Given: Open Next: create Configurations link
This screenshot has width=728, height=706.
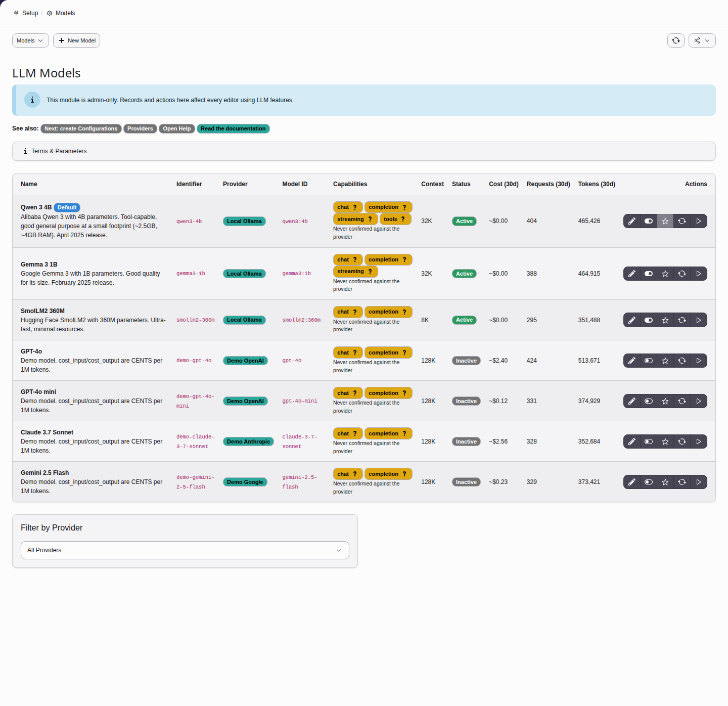Looking at the screenshot, I should pyautogui.click(x=81, y=128).
